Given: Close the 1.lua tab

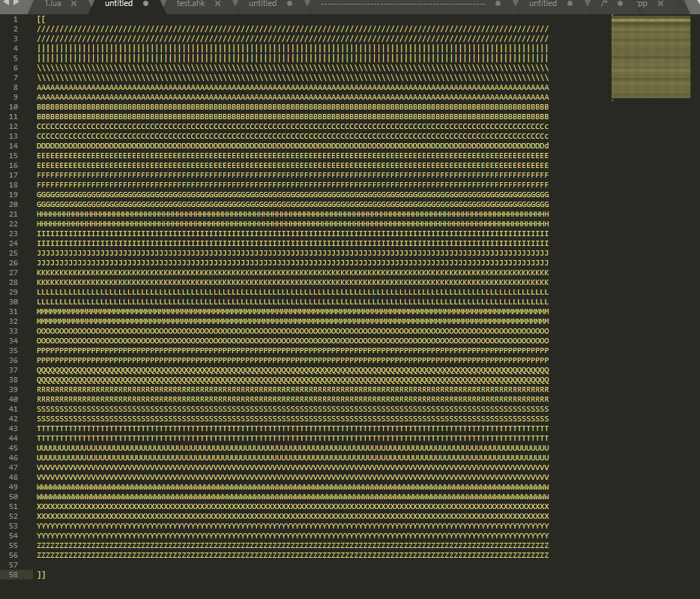Looking at the screenshot, I should coord(73,4).
